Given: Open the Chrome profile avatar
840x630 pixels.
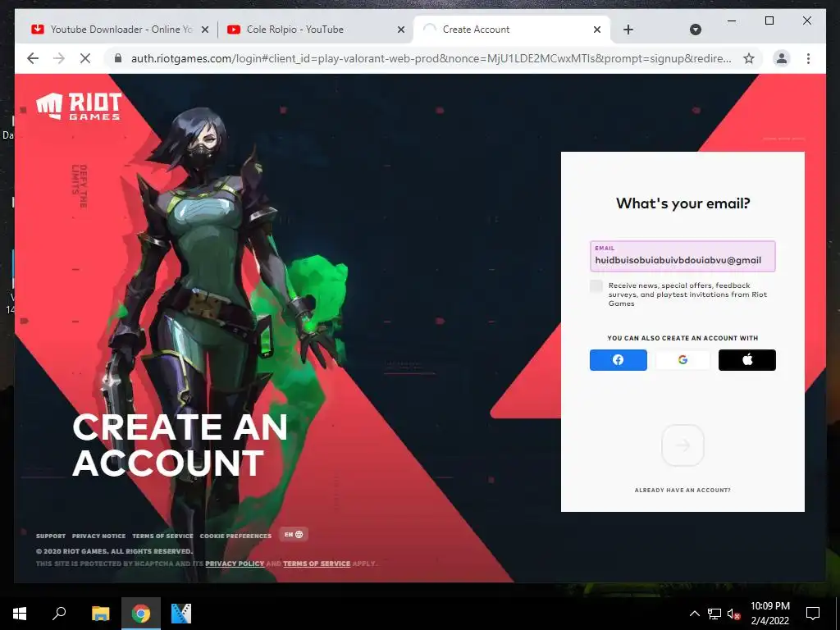Looking at the screenshot, I should coord(782,58).
